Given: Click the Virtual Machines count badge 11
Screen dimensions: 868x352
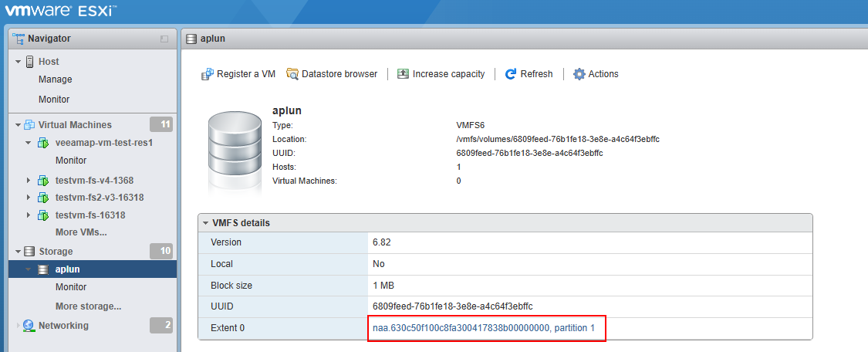Looking at the screenshot, I should [161, 124].
